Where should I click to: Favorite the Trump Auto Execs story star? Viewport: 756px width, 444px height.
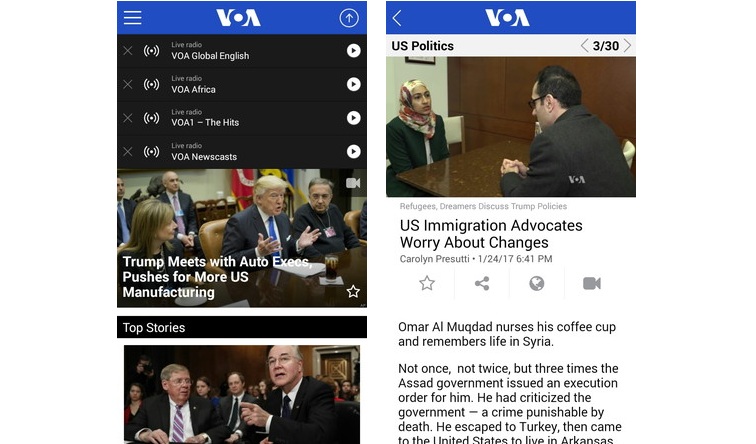(353, 291)
